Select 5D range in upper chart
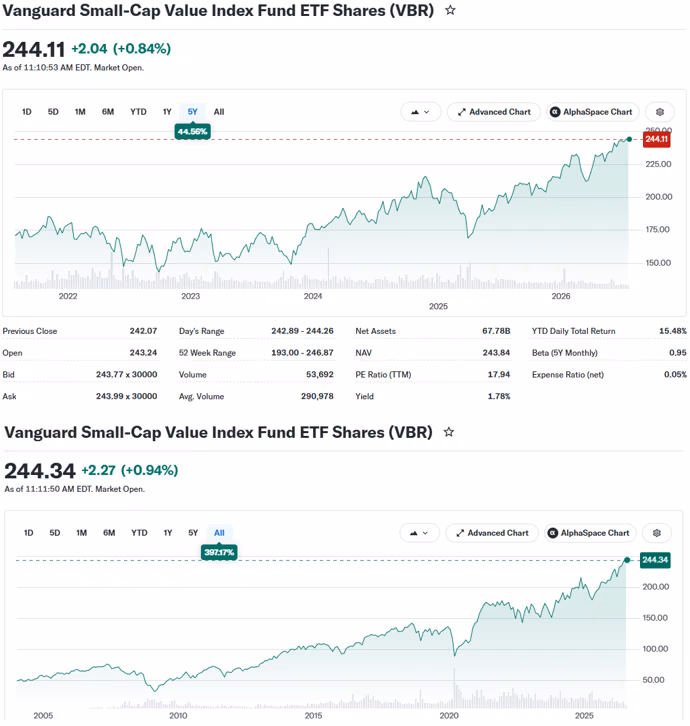The width and height of the screenshot is (690, 726). (x=53, y=112)
